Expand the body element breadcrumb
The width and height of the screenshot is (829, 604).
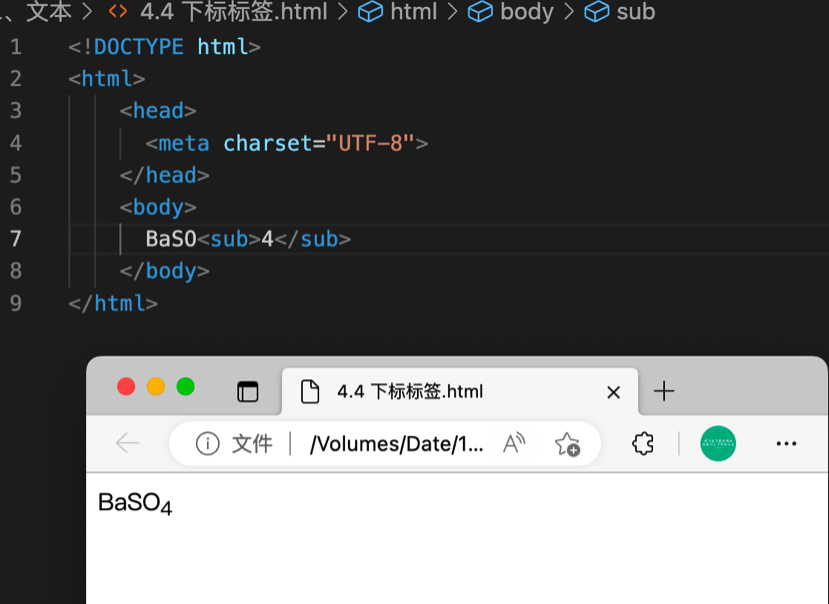pos(525,12)
